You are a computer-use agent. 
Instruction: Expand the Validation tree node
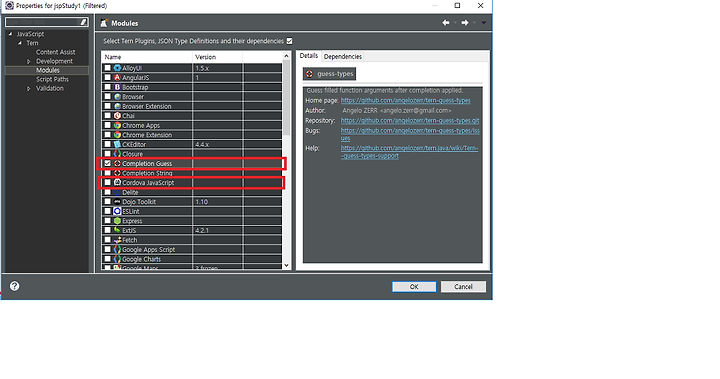[x=28, y=88]
